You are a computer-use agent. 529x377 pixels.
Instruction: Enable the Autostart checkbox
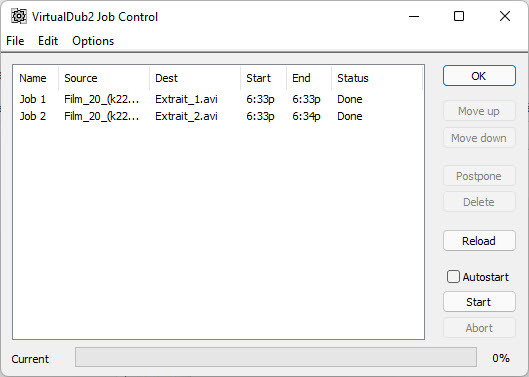(x=453, y=277)
